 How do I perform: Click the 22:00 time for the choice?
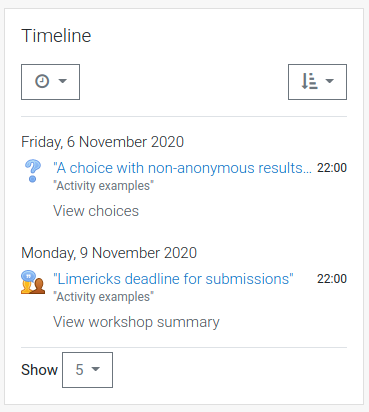coord(332,168)
